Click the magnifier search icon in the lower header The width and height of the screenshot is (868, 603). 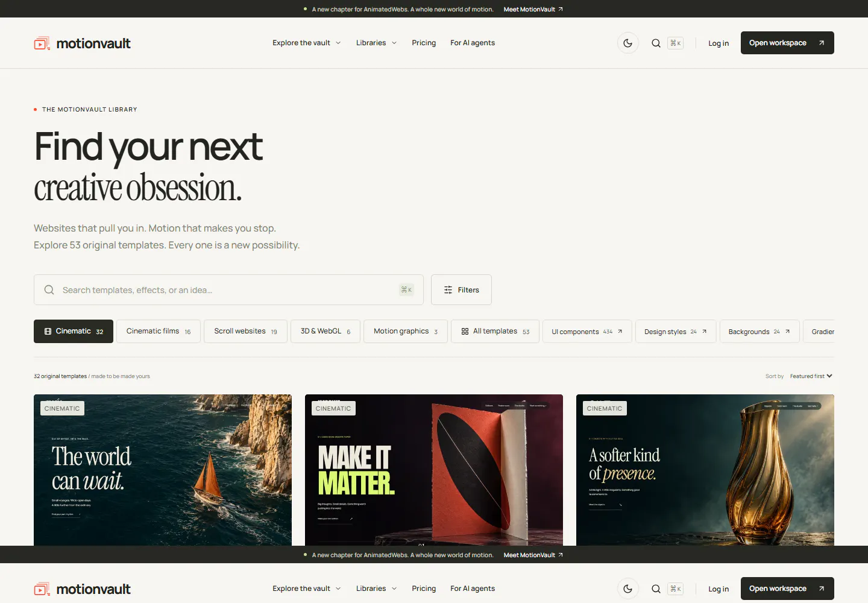tap(656, 589)
